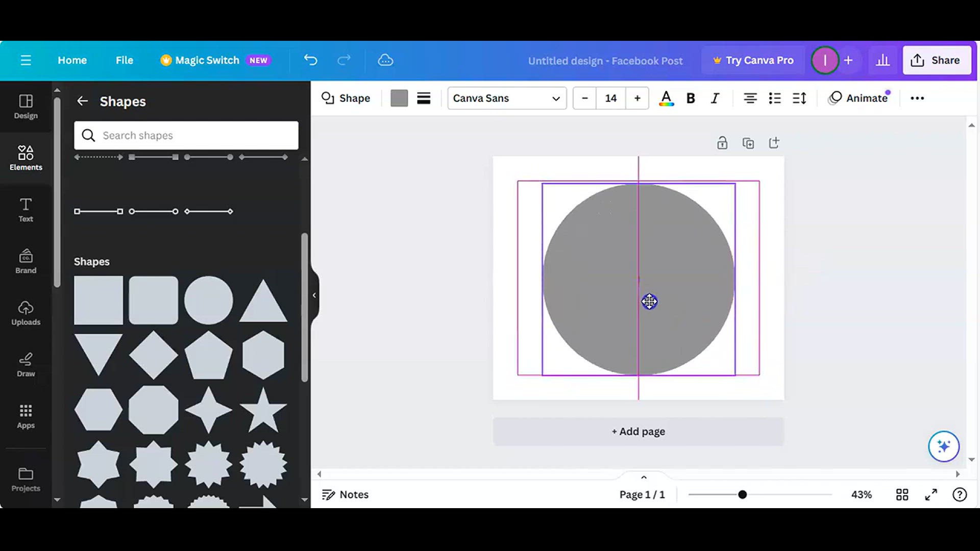Open the Design sidebar panel
This screenshot has width=980, height=551.
(x=26, y=107)
